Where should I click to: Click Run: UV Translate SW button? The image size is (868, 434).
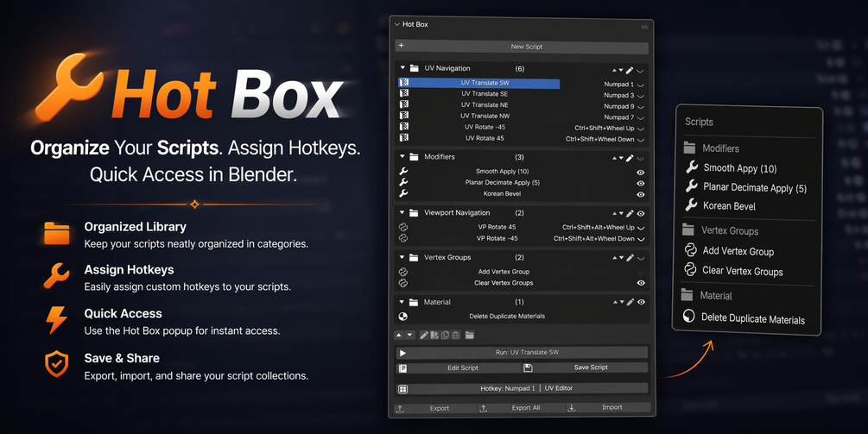click(x=522, y=352)
